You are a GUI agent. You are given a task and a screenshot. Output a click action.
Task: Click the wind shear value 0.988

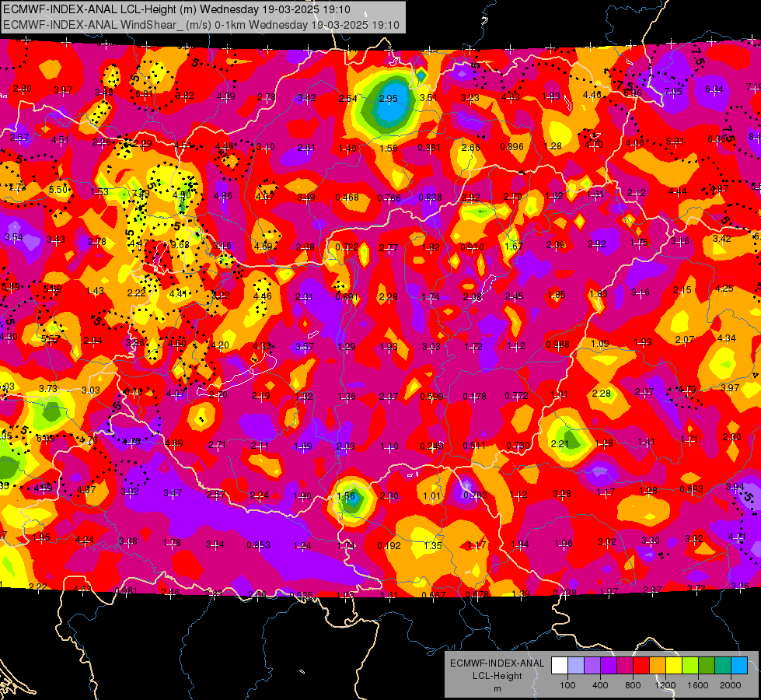point(557,345)
